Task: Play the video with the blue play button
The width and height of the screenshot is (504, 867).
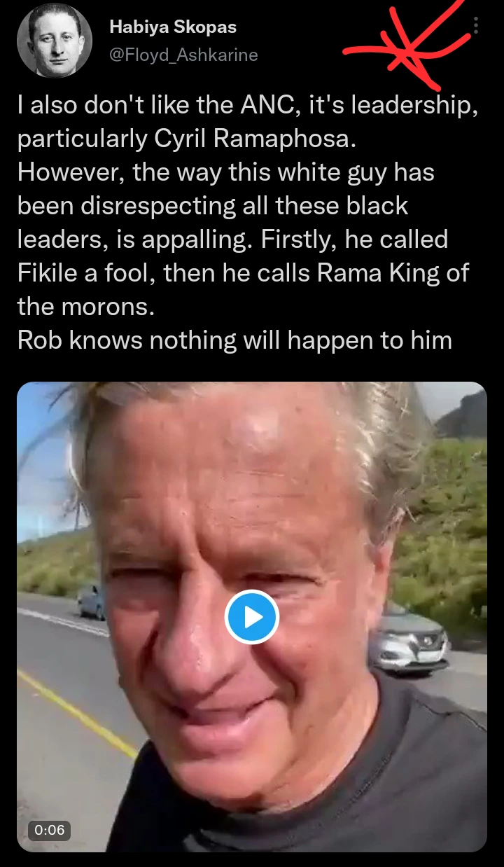Action: [x=252, y=617]
